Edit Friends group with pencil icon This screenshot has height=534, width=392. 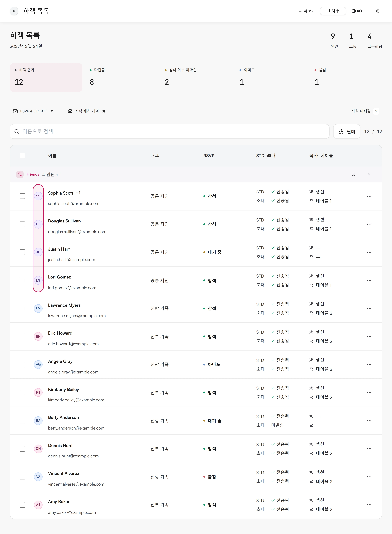pos(354,174)
